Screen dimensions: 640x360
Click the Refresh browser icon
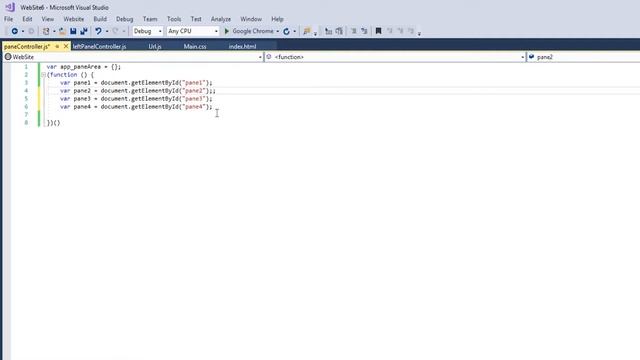click(x=287, y=31)
